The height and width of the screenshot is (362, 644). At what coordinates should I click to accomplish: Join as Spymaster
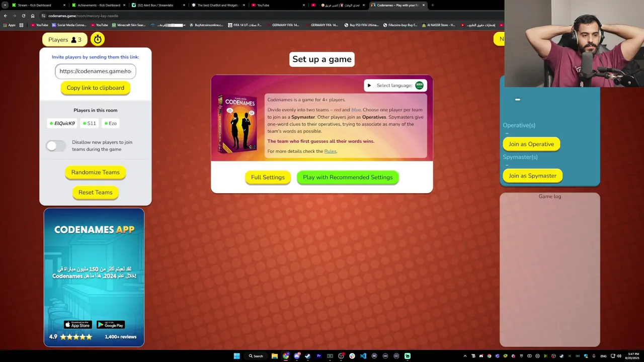point(532,176)
